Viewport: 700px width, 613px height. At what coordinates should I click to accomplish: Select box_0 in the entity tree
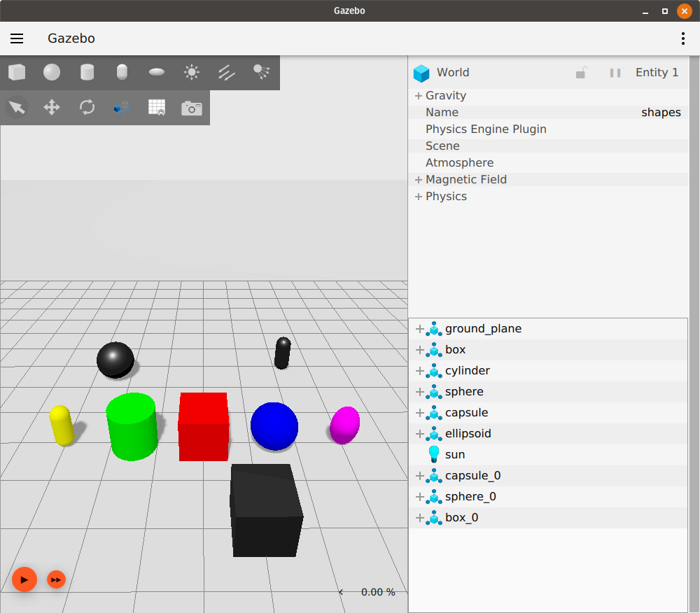548,518
